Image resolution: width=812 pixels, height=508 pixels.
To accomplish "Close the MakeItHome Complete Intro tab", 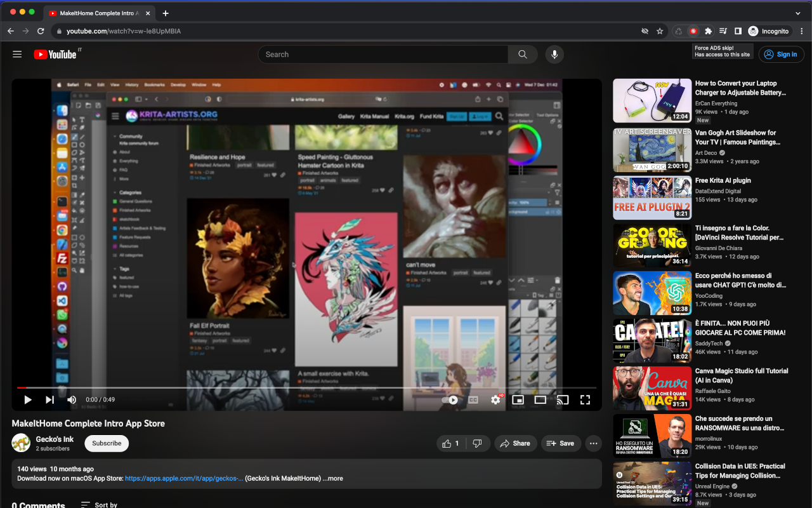I will pos(148,13).
